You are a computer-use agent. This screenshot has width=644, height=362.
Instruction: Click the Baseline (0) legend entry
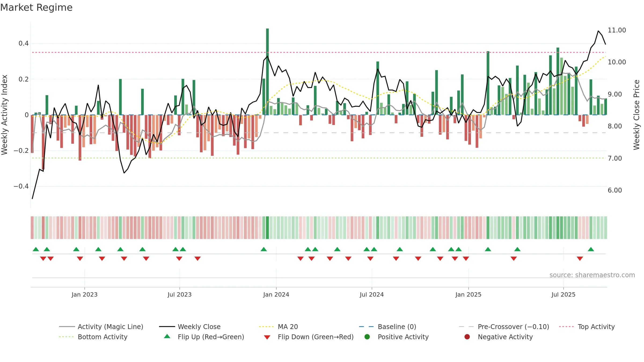coord(387,327)
